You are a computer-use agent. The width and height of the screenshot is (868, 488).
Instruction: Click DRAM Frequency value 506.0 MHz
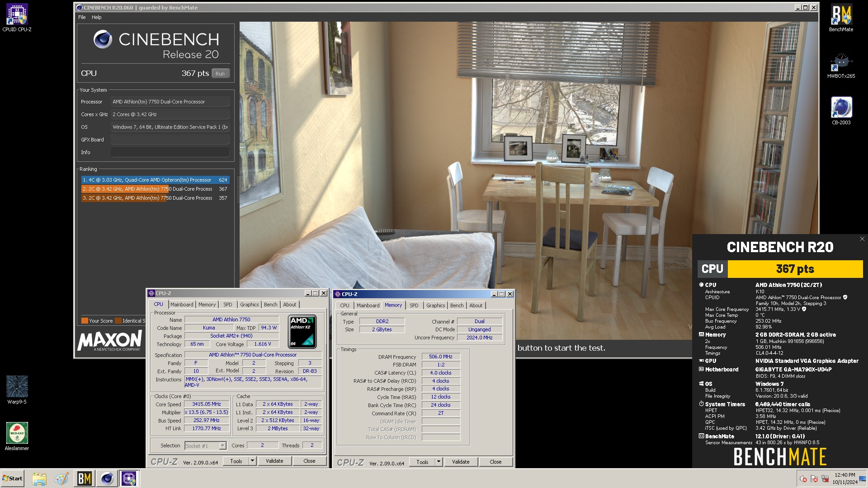(441, 357)
